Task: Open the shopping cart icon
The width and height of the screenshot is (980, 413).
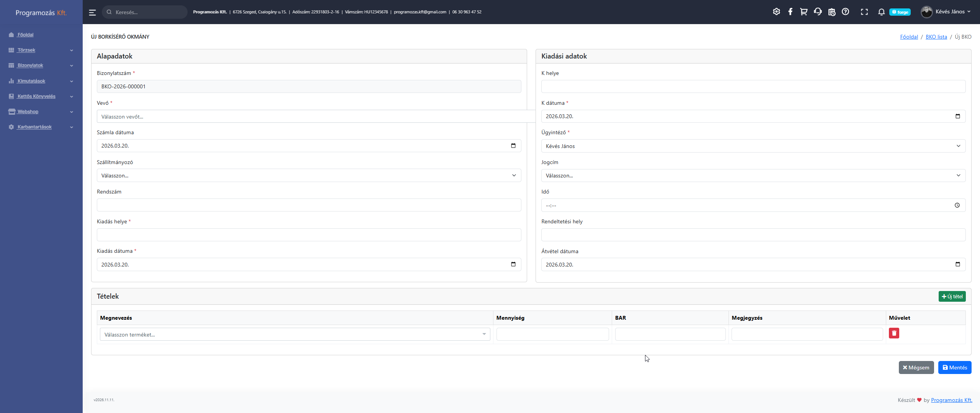Action: (x=804, y=12)
